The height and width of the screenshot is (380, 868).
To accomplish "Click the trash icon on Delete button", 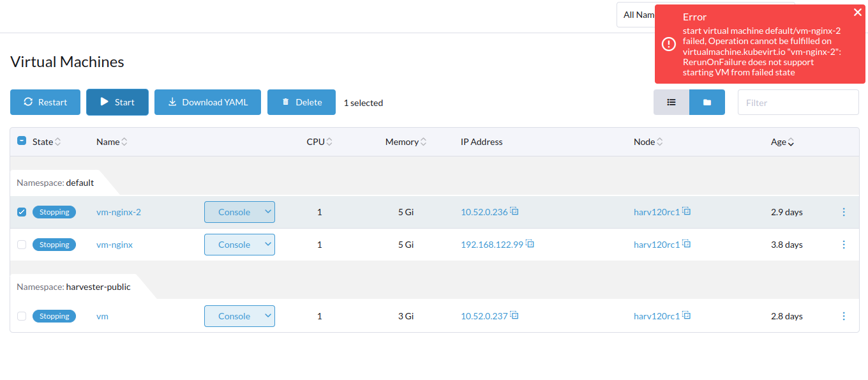I will coord(285,102).
